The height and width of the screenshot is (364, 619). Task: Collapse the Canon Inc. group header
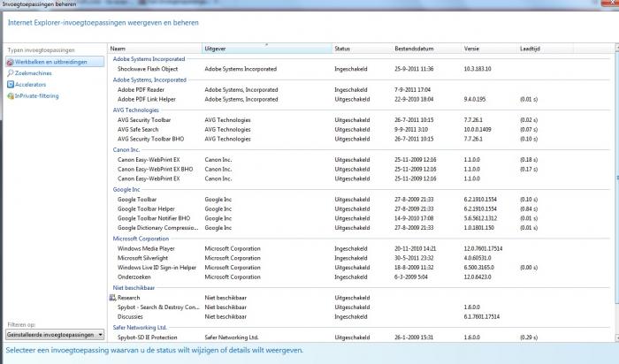(x=126, y=150)
